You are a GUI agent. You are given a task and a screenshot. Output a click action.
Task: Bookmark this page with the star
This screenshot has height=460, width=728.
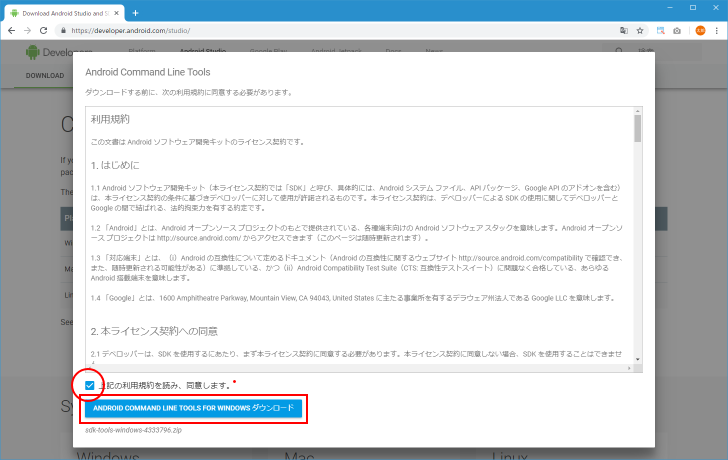pos(640,31)
